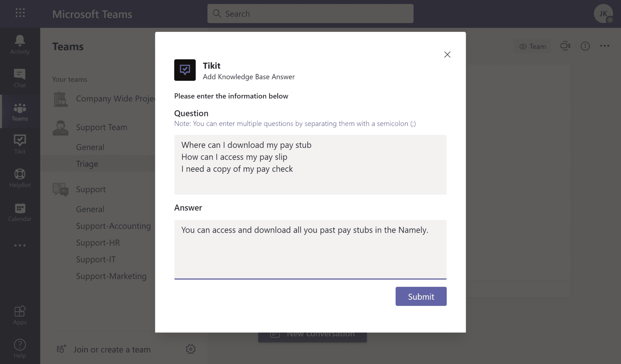Click the New conversation button
Screen dimensions: 621x364
tap(313, 337)
